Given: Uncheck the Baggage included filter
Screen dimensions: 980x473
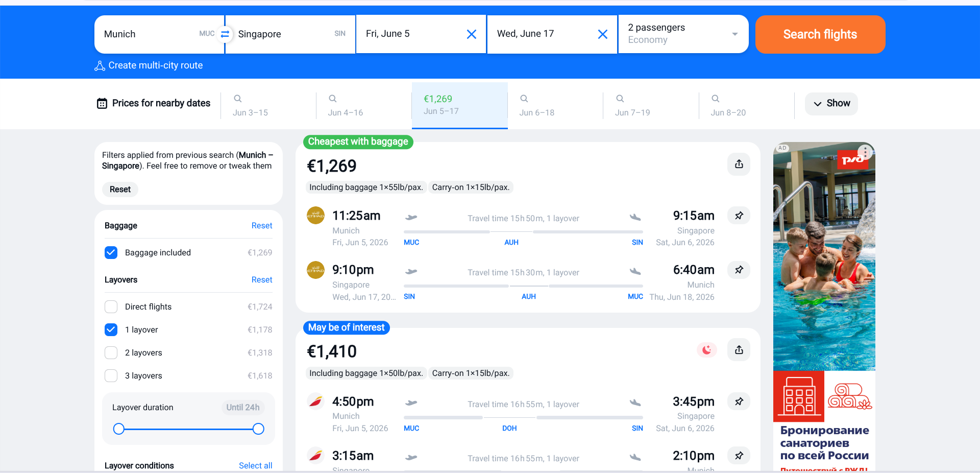Looking at the screenshot, I should click(x=111, y=253).
